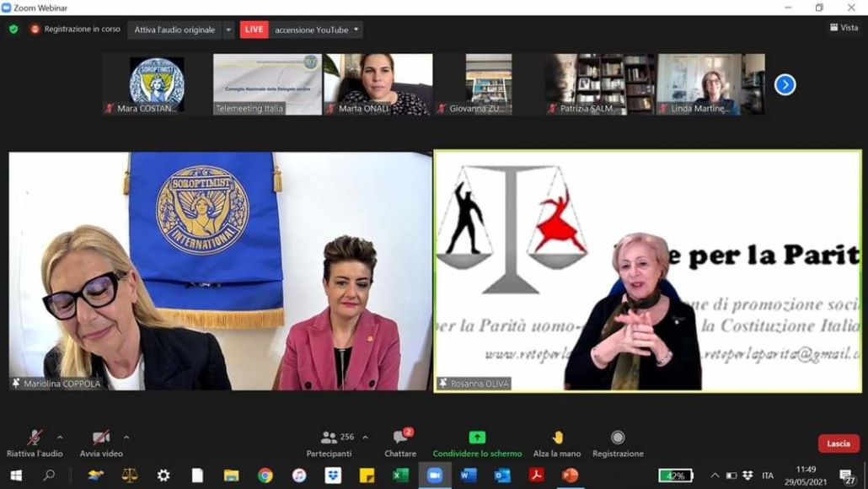Screen dimensions: 868x489
Task: Click Dropbox system tray icon
Action: tap(747, 476)
